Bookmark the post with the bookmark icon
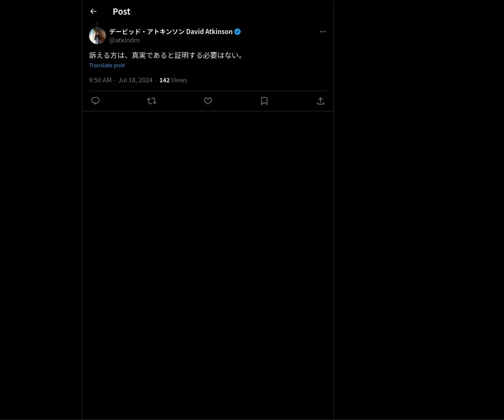This screenshot has width=504, height=420. [x=264, y=101]
